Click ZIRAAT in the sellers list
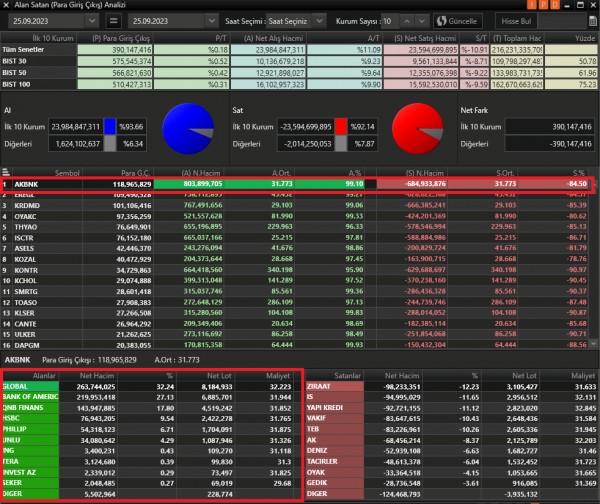The width and height of the screenshot is (600, 504). pyautogui.click(x=335, y=387)
